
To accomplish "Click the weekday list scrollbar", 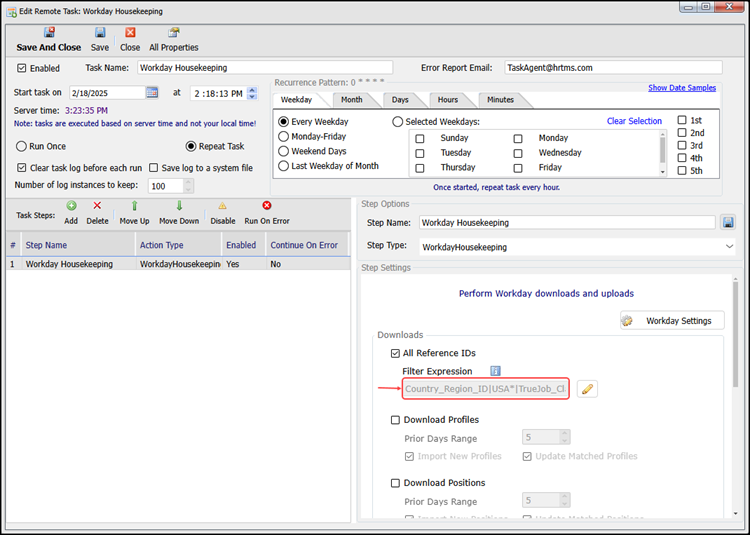I will 662,153.
